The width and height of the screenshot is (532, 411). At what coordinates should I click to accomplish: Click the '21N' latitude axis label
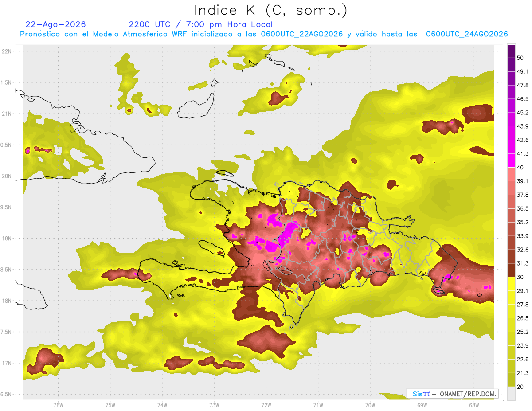(x=7, y=114)
